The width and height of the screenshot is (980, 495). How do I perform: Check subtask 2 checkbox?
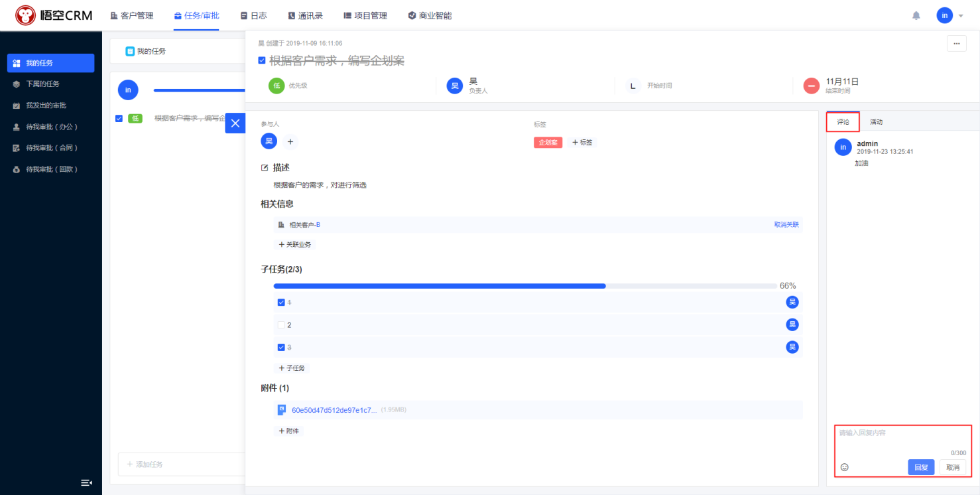click(281, 325)
